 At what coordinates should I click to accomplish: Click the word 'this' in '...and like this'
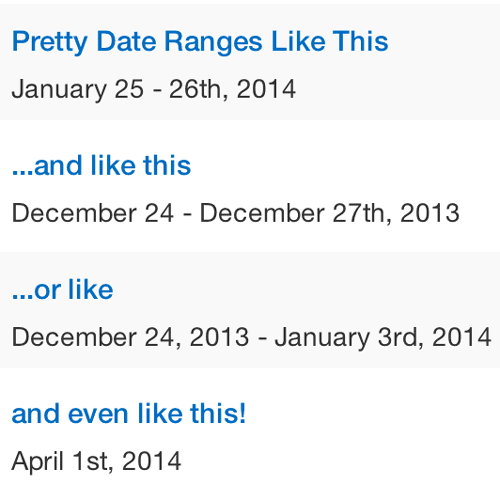tap(167, 165)
